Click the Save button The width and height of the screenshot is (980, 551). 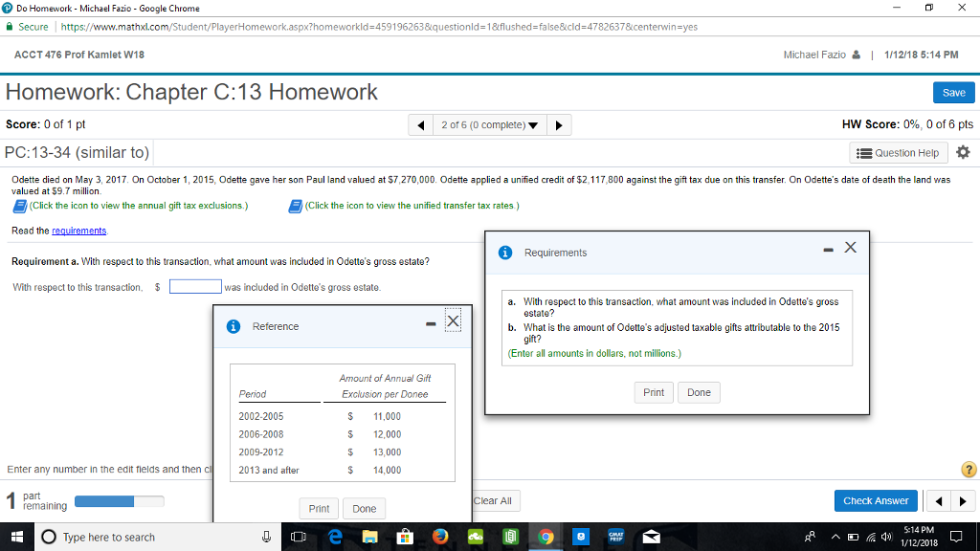click(x=953, y=92)
